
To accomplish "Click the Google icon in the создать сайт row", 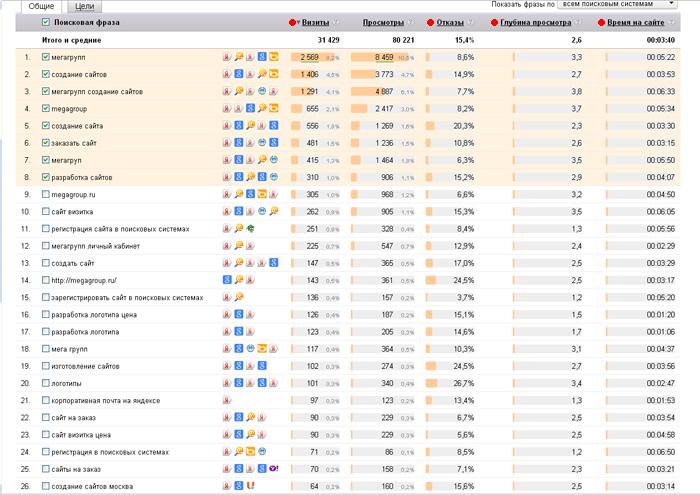I will click(274, 263).
